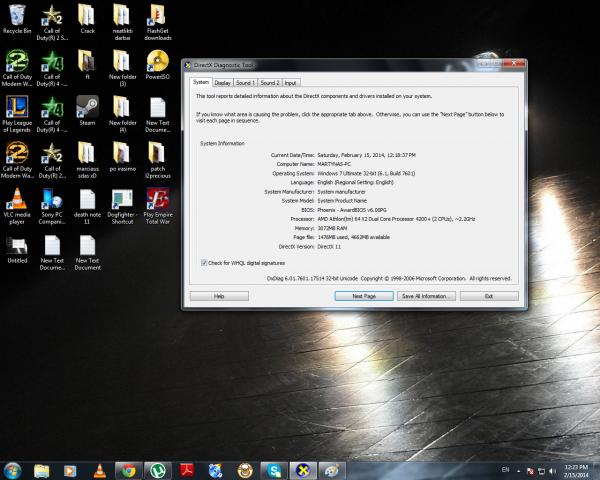
Task: Open uTorrent from the taskbar
Action: pos(156,469)
